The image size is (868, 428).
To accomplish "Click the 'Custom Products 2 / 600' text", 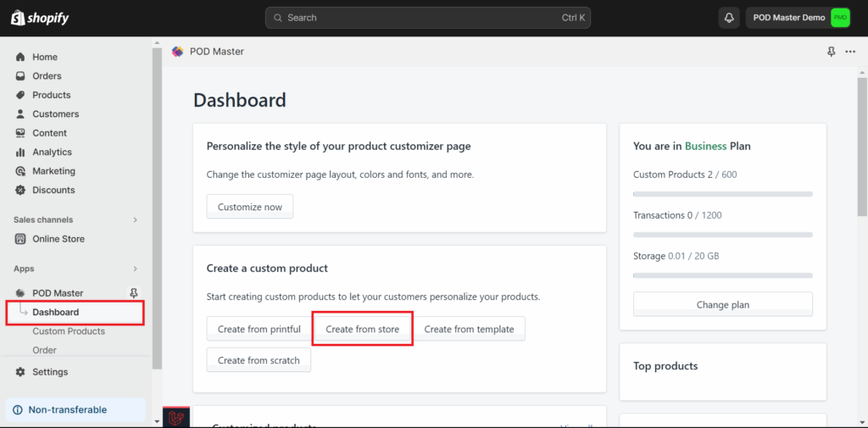I will [685, 175].
